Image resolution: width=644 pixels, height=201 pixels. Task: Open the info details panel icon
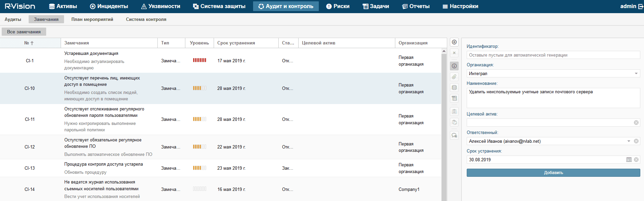454,66
